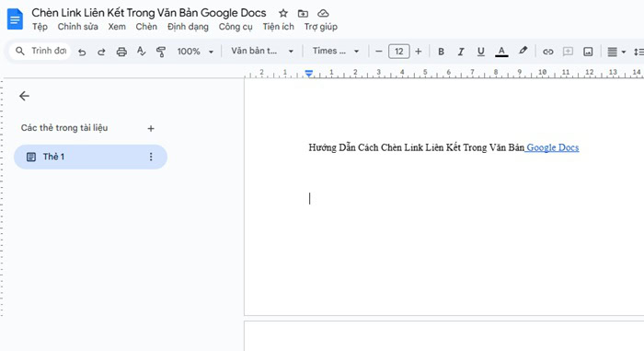The image size is (644, 351).
Task: Open the Chèn menu
Action: (x=146, y=27)
